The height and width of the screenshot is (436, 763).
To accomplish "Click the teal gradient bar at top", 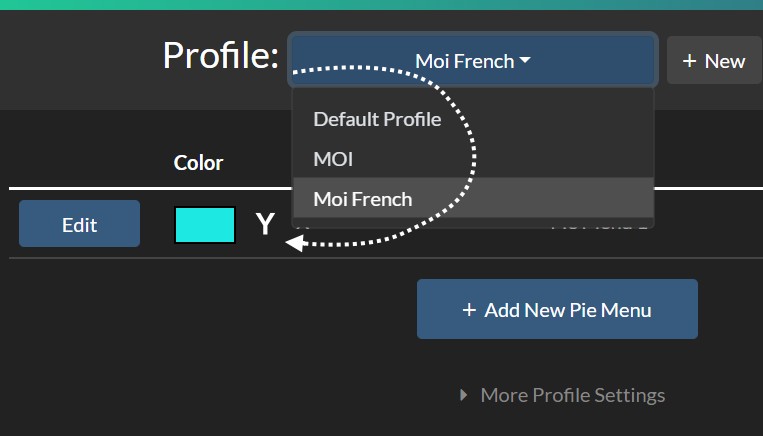I will tap(382, 4).
